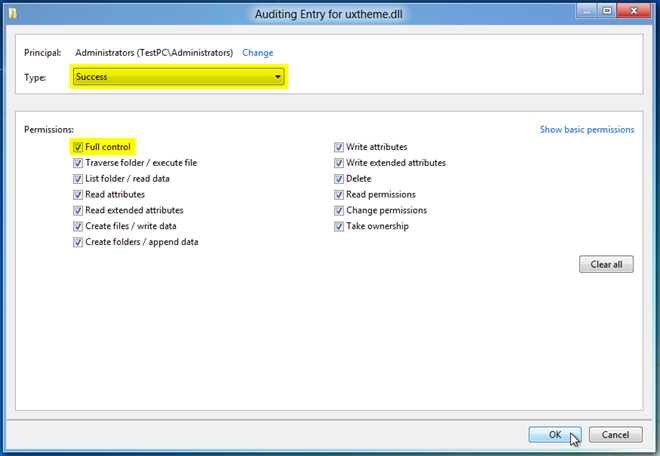Toggle List folder / read data checkbox

click(78, 179)
